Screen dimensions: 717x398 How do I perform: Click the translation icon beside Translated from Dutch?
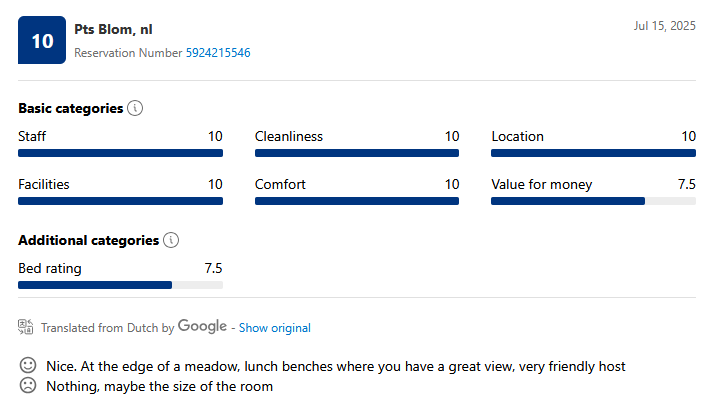[26, 327]
